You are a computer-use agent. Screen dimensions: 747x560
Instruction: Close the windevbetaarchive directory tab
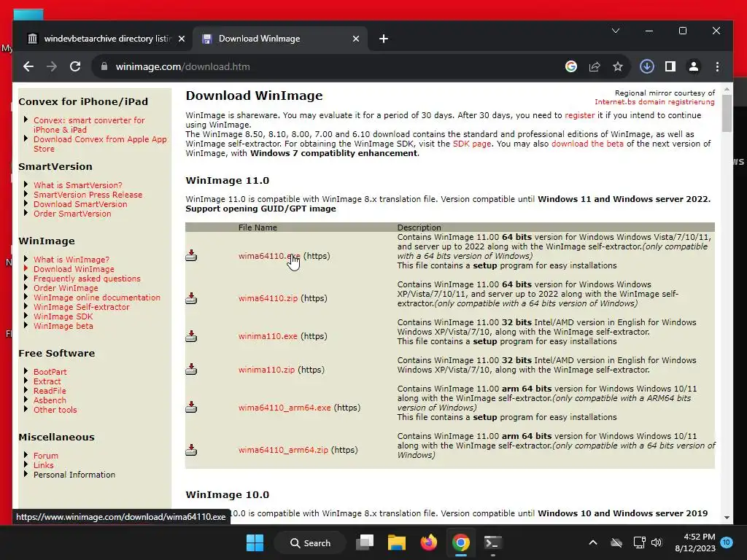tap(182, 39)
